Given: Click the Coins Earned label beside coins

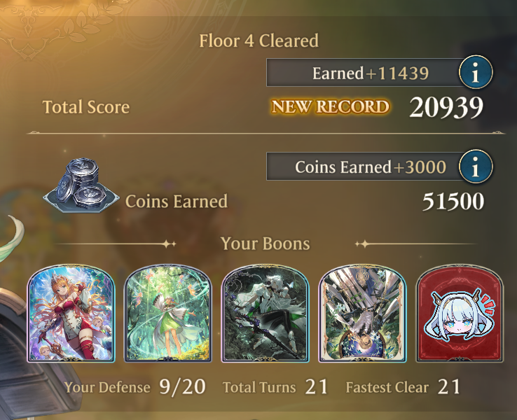Looking at the screenshot, I should [x=177, y=202].
